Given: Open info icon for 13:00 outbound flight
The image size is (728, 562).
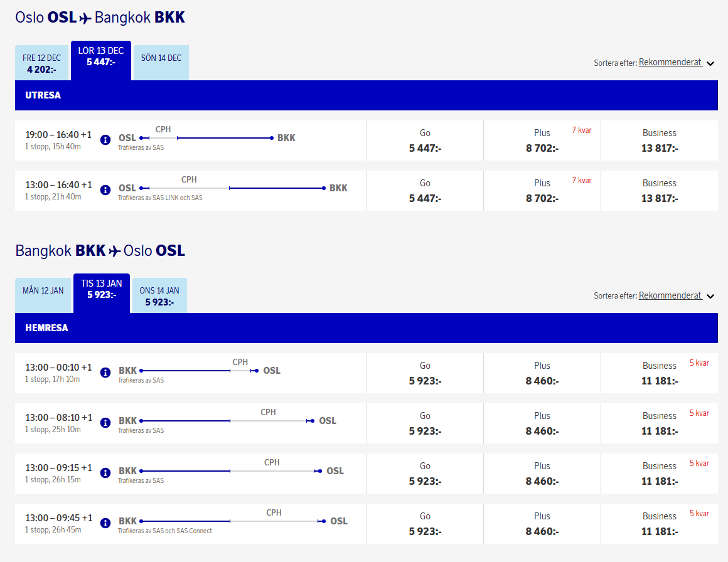Looking at the screenshot, I should click(105, 189).
